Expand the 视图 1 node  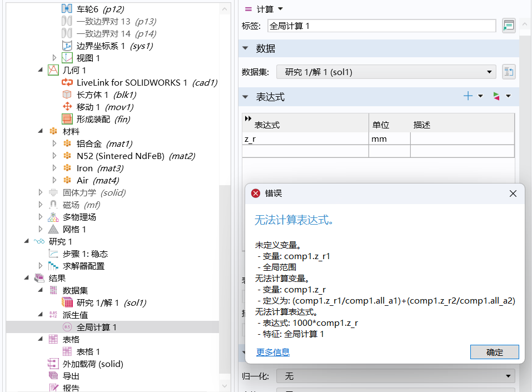click(x=54, y=58)
